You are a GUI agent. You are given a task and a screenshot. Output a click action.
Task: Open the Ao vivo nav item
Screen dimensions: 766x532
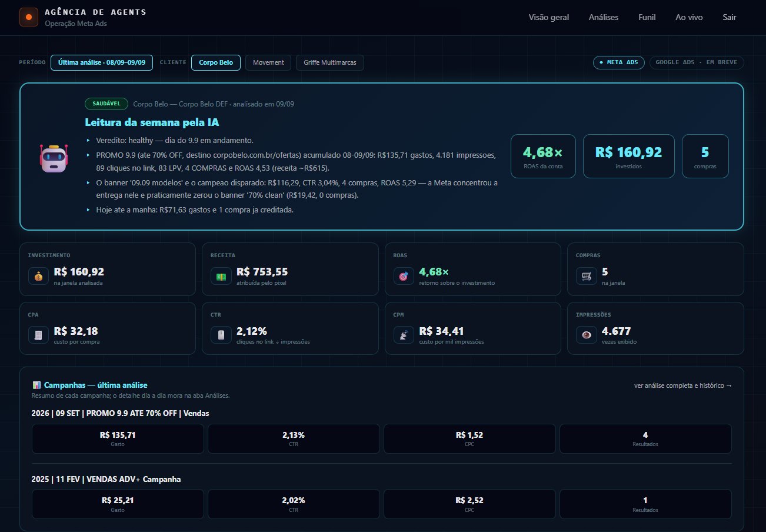pyautogui.click(x=689, y=17)
